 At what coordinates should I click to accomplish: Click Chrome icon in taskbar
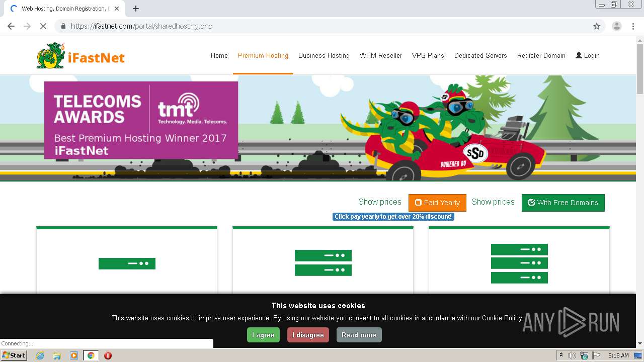click(91, 355)
